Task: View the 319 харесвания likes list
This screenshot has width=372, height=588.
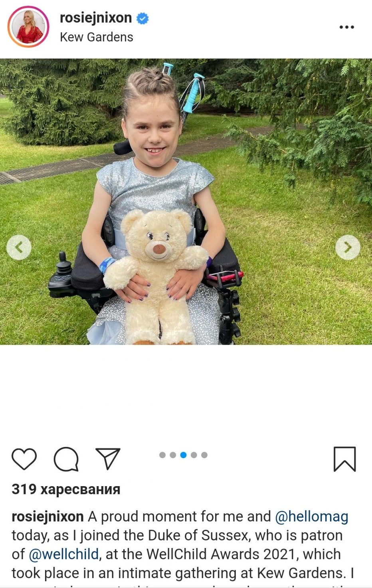Action: tap(66, 489)
